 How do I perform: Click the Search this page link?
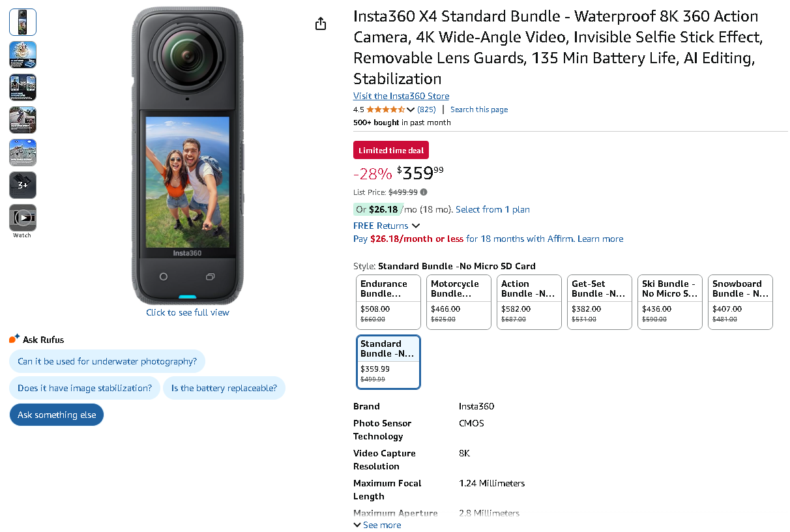[479, 110]
